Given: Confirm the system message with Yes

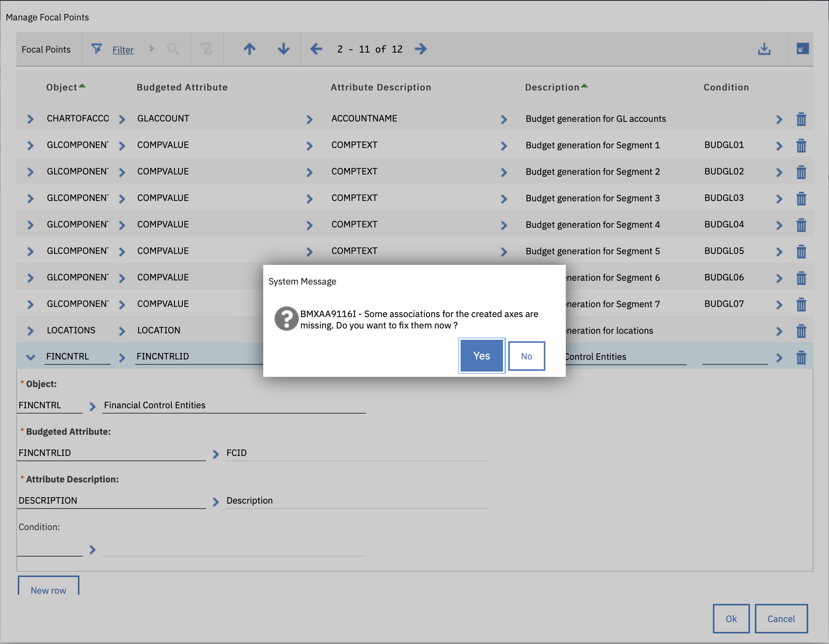Looking at the screenshot, I should click(x=481, y=355).
